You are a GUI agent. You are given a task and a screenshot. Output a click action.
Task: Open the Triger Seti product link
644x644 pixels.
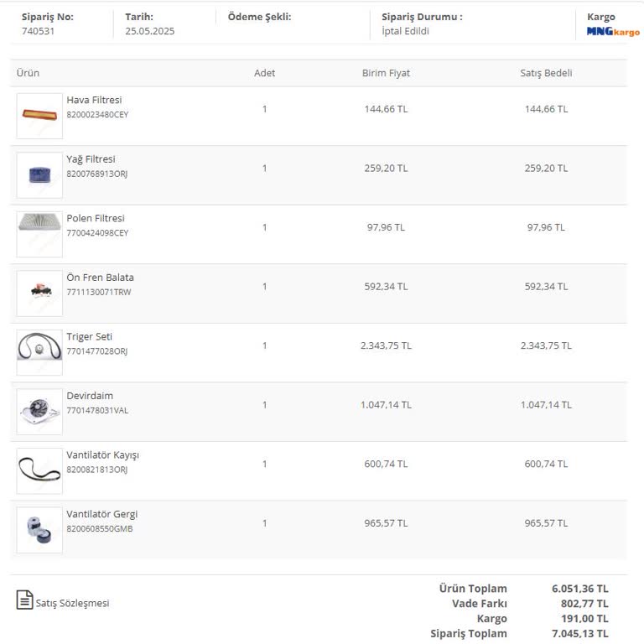pos(89,336)
